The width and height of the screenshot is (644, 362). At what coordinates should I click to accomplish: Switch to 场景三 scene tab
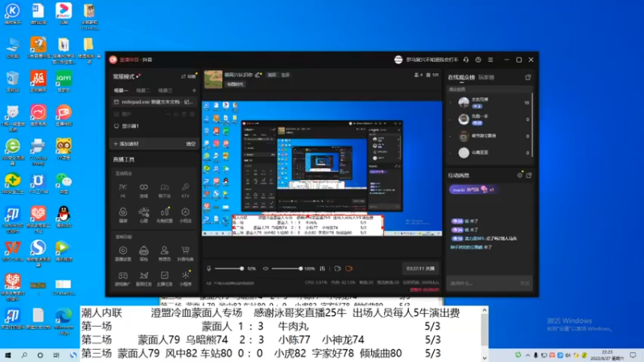click(x=165, y=90)
